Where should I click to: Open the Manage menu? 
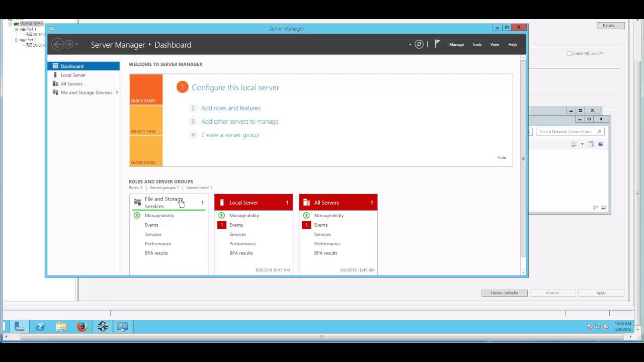(x=456, y=45)
